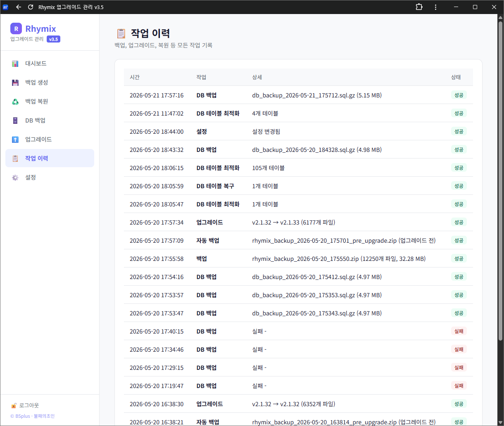Click 자동 백업 cell at 17:57:09

pos(207,241)
